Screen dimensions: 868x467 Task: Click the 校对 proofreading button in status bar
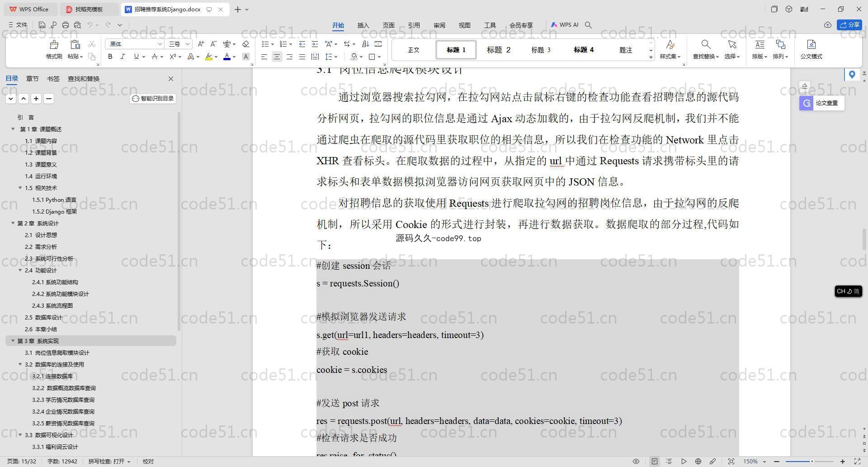pyautogui.click(x=148, y=462)
